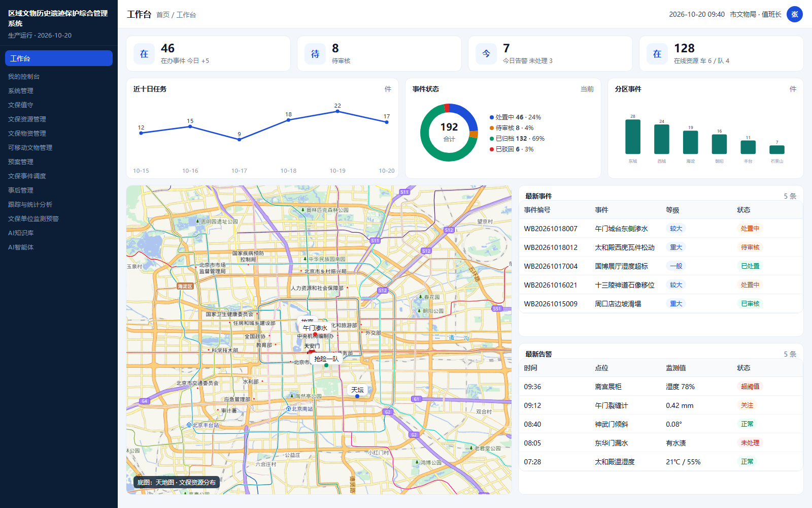The height and width of the screenshot is (508, 812).
Task: Click the 已归档 legend color dot
Action: pos(491,139)
